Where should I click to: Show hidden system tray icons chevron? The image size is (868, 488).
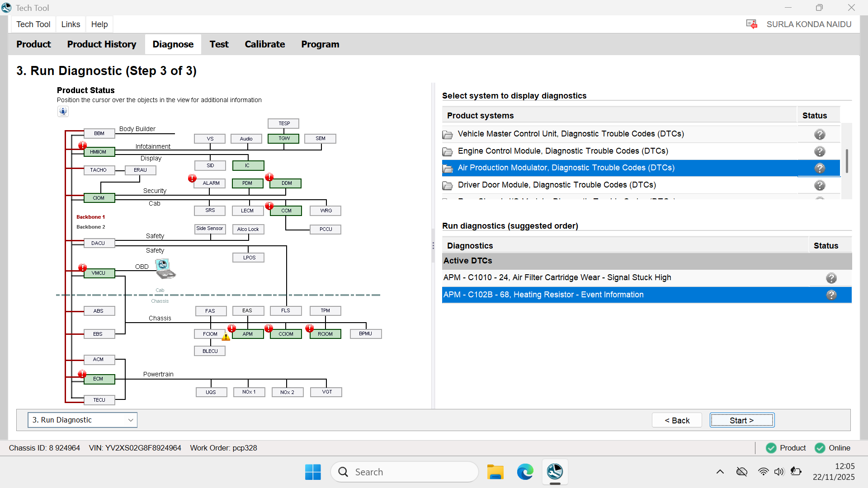(720, 472)
